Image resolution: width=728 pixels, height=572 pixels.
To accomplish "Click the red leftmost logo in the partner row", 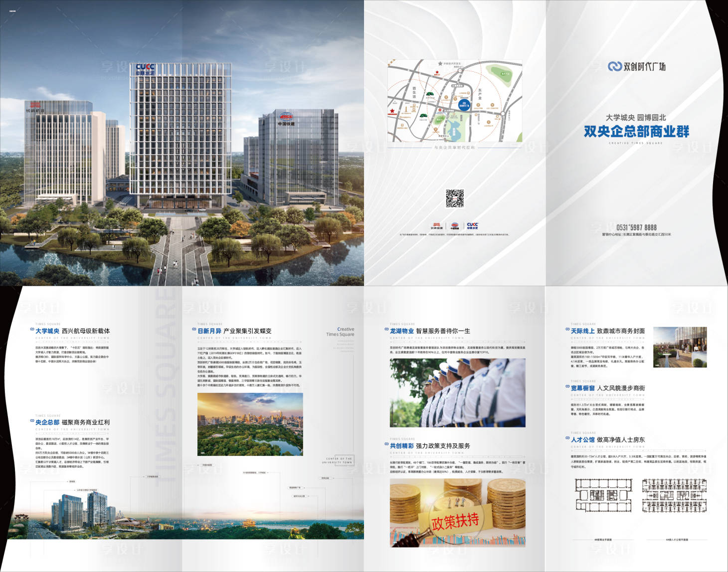I will pyautogui.click(x=436, y=226).
